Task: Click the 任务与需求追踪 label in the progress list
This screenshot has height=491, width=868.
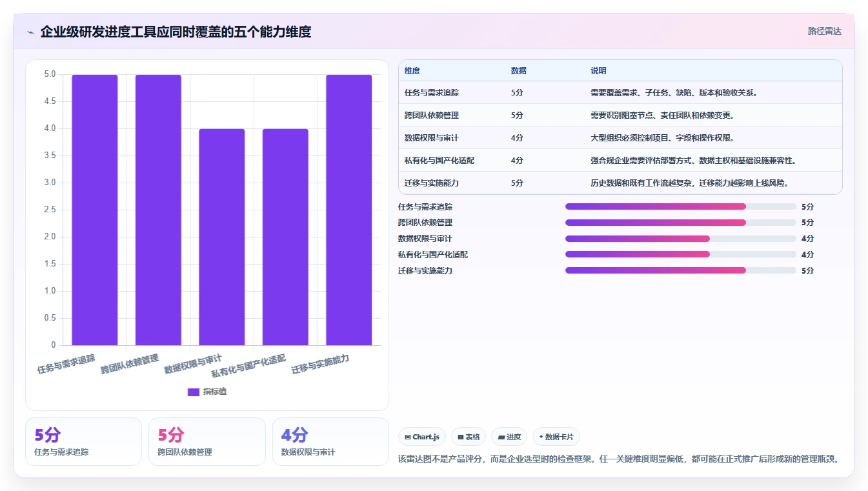Action: (x=425, y=207)
